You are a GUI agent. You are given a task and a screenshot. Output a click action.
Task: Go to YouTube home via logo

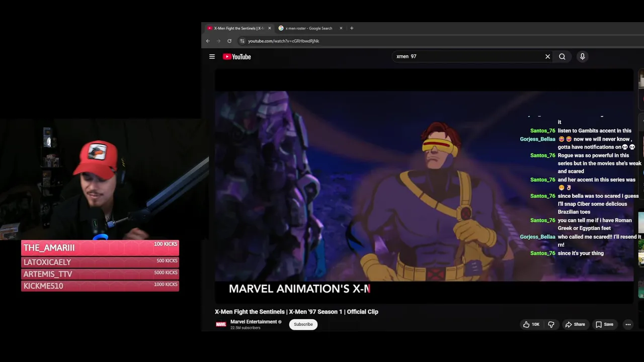point(237,57)
